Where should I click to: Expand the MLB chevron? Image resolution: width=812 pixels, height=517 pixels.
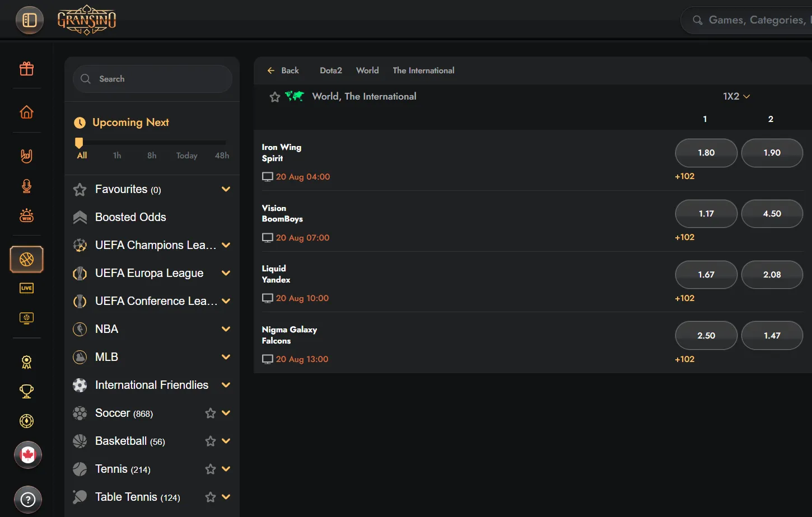pyautogui.click(x=226, y=357)
